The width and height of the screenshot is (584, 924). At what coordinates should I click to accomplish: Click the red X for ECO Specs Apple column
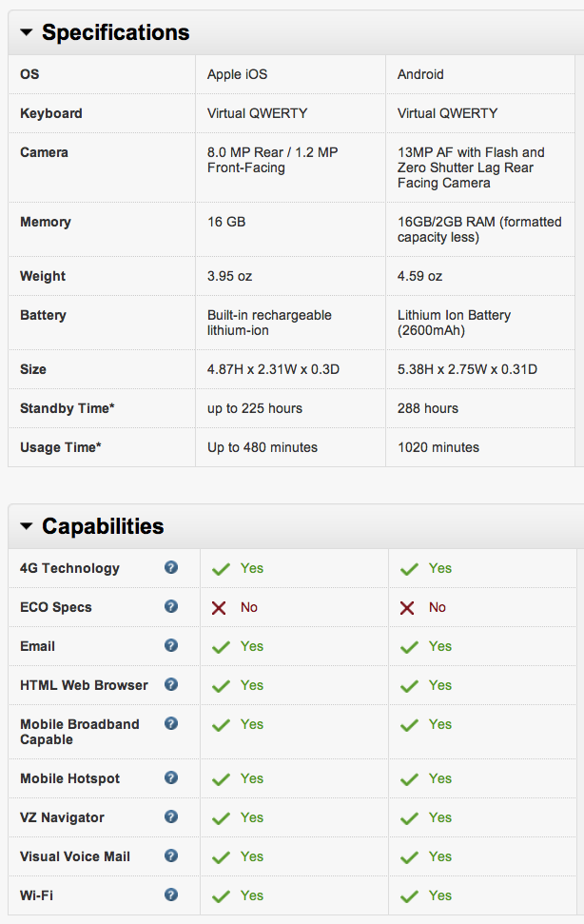(x=219, y=607)
